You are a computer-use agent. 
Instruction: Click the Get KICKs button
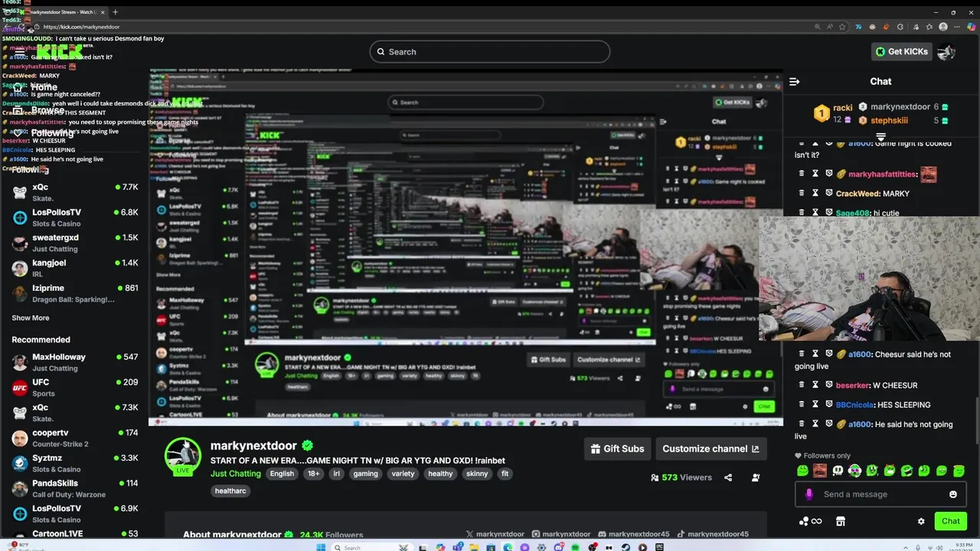[902, 51]
